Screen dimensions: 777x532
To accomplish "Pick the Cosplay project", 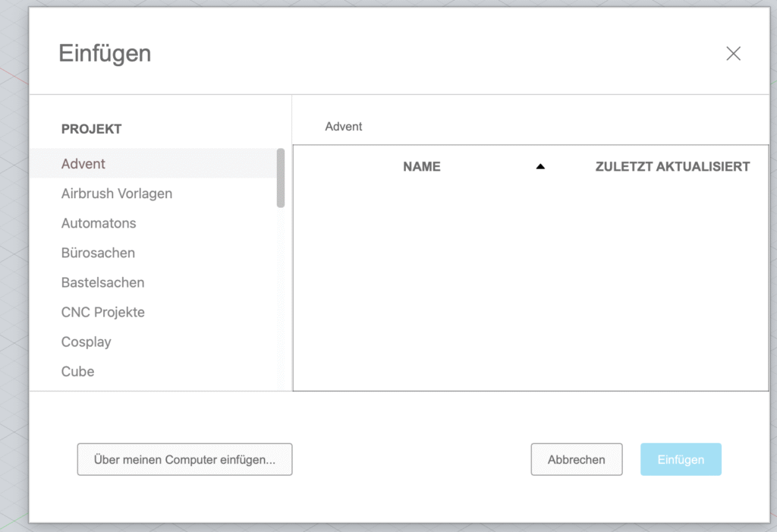I will tap(86, 342).
